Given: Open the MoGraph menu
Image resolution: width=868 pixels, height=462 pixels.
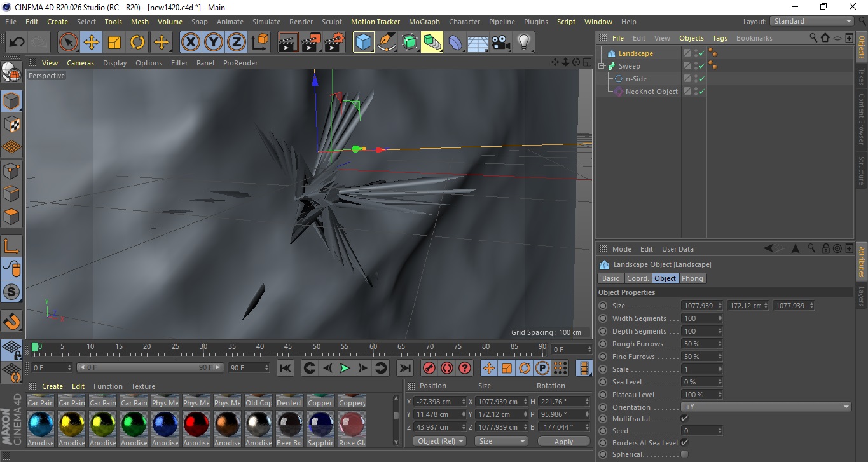Looking at the screenshot, I should (424, 22).
